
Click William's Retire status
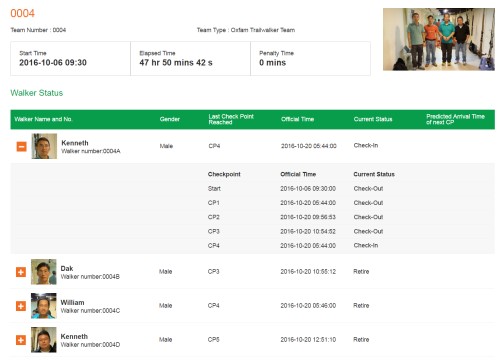pos(361,306)
